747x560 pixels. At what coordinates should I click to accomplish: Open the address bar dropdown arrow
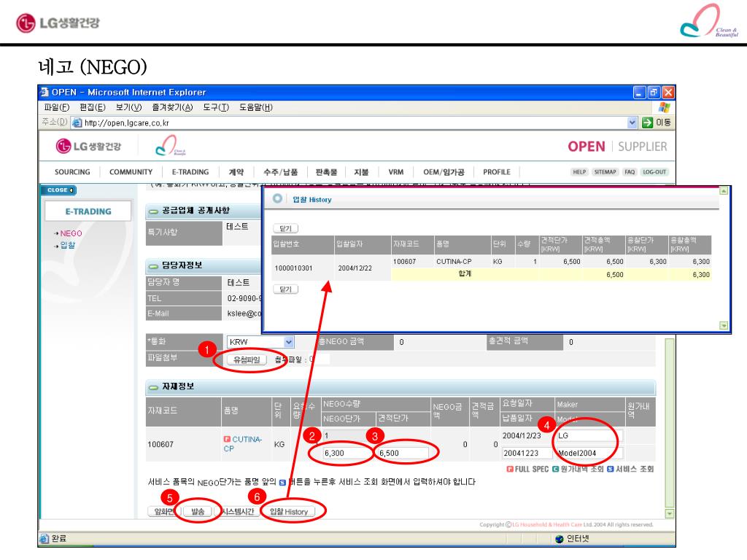(x=632, y=122)
